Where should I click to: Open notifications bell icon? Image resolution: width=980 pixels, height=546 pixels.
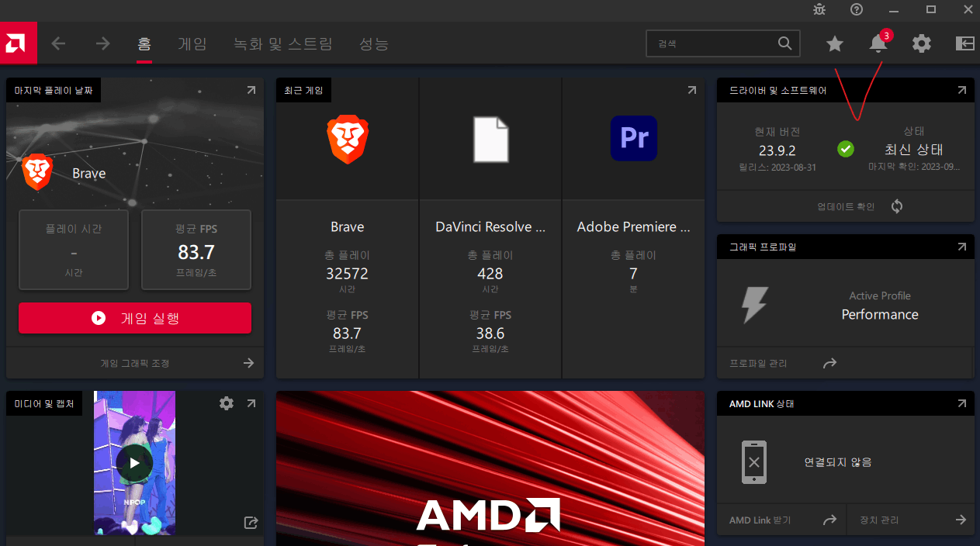click(x=878, y=43)
